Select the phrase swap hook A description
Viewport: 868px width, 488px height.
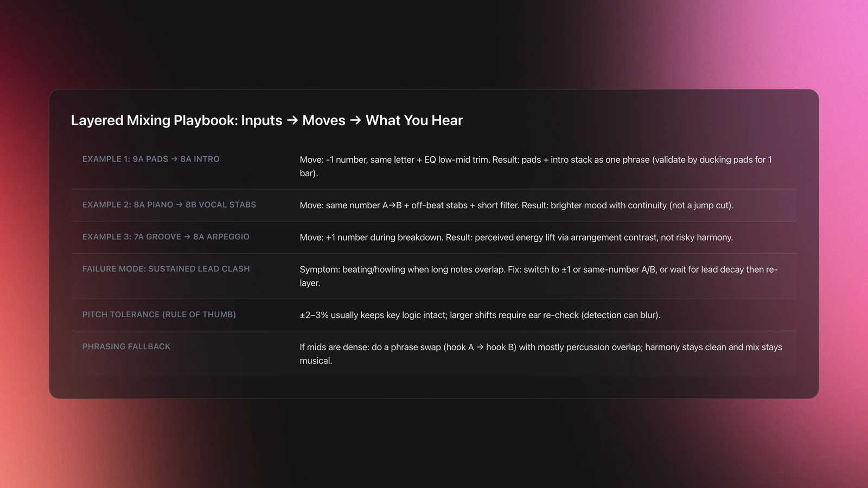[x=541, y=354]
